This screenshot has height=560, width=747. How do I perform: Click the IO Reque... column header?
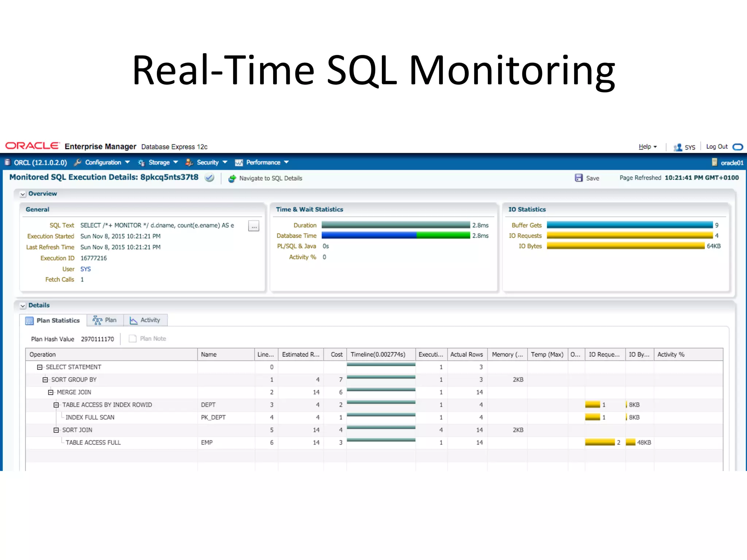(x=605, y=354)
